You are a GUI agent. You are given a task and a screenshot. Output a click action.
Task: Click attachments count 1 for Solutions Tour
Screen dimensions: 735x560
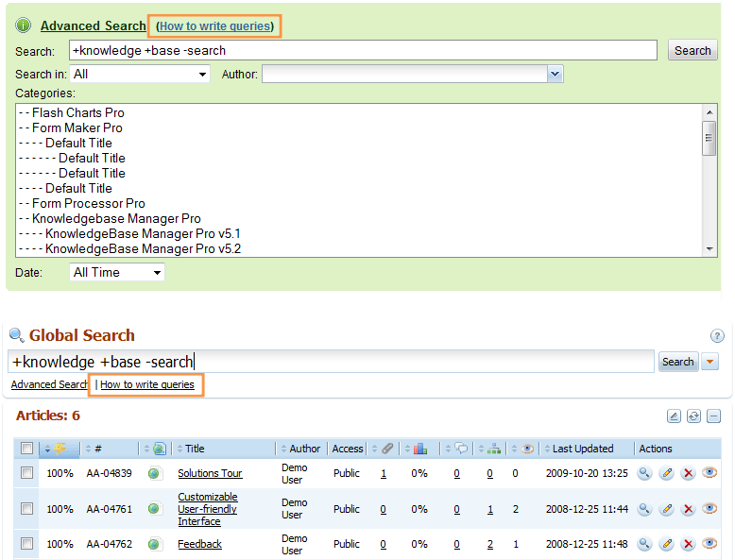click(384, 473)
